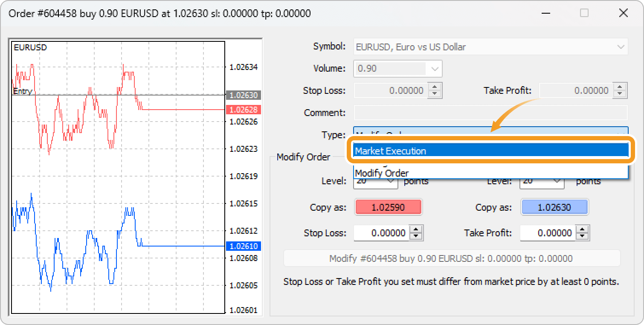This screenshot has width=644, height=325.
Task: Copy the red 1.02590 price as Stop Loss
Action: 388,208
